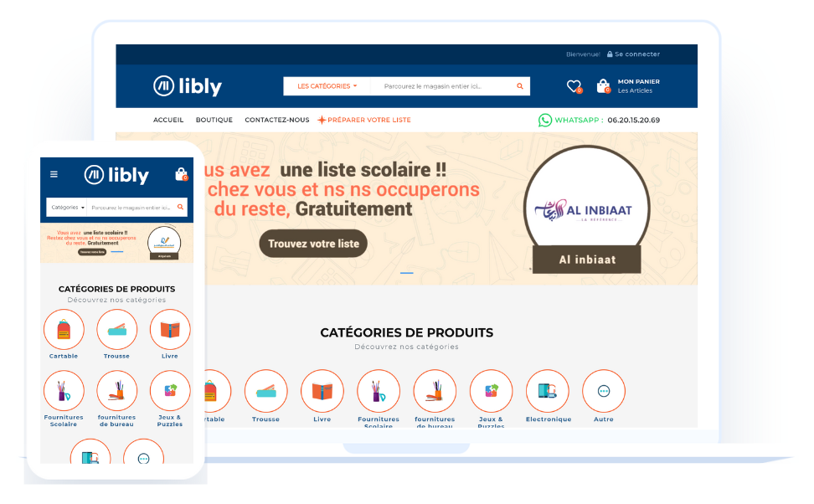Expand the LES CATÉGORIES dropdown
This screenshot has height=504, width=814.
(x=327, y=86)
